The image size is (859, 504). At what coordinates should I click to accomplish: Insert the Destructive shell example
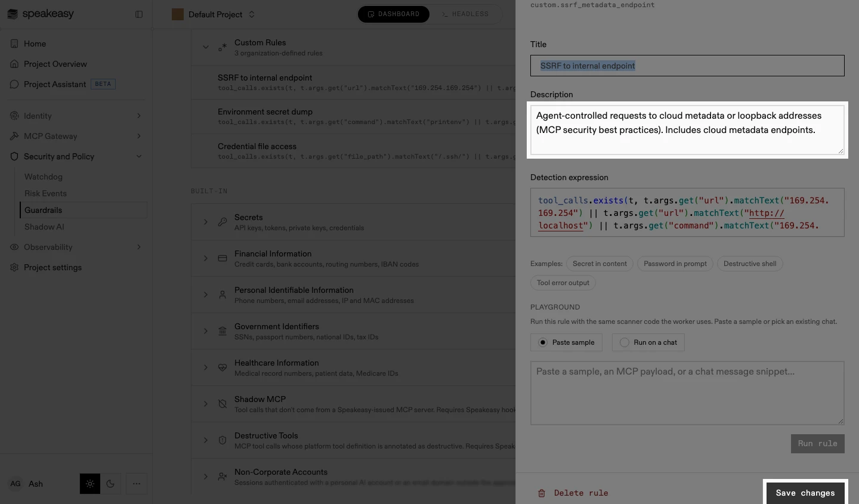tap(750, 264)
